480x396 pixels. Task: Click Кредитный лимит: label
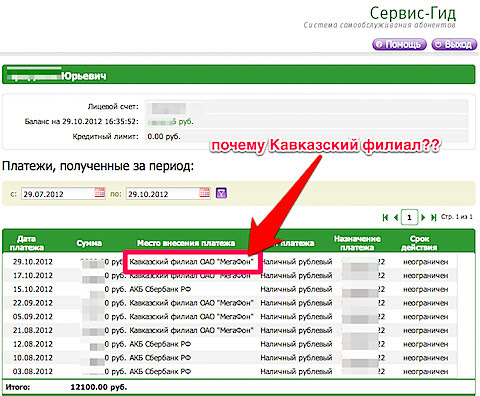click(x=105, y=136)
